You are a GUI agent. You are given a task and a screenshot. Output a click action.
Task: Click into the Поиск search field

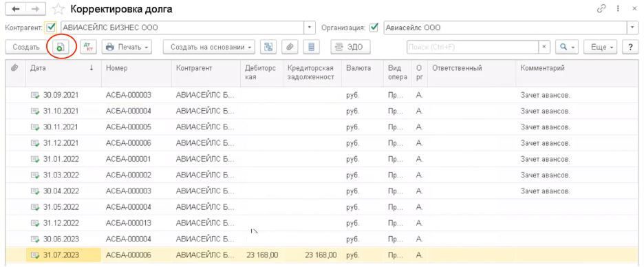click(x=472, y=47)
